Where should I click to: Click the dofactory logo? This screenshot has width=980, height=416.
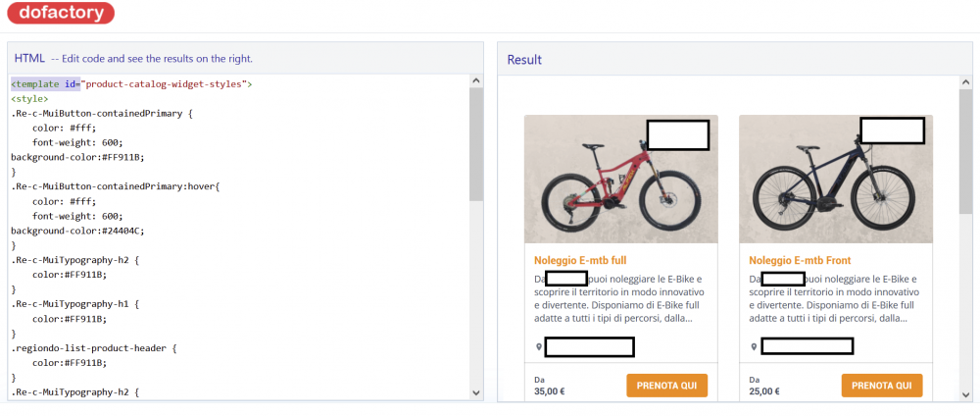59,13
